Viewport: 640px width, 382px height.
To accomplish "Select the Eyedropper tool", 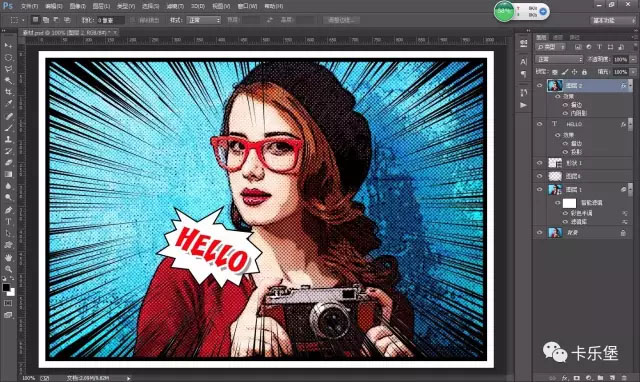I will (x=8, y=104).
